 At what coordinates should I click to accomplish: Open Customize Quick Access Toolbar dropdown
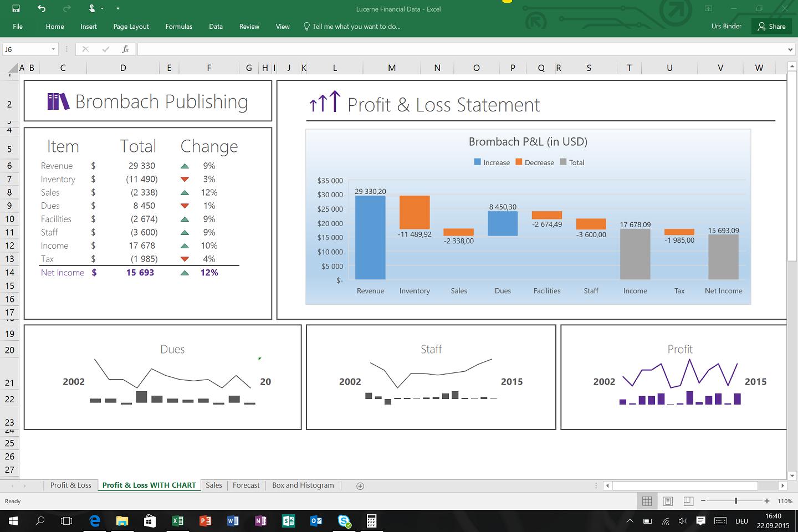[x=117, y=9]
